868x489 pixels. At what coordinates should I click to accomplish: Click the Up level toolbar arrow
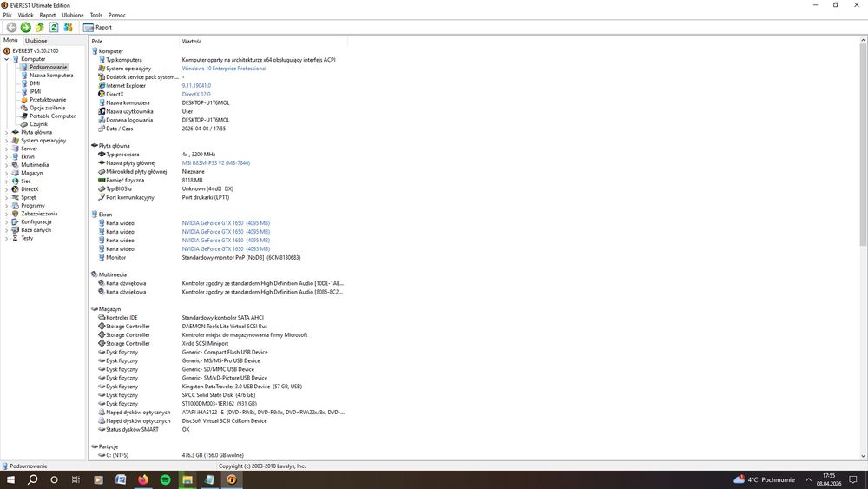pyautogui.click(x=40, y=27)
